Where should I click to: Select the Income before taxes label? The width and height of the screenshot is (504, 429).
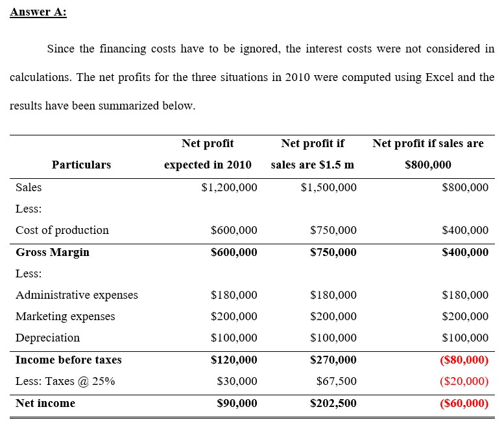[x=69, y=360]
